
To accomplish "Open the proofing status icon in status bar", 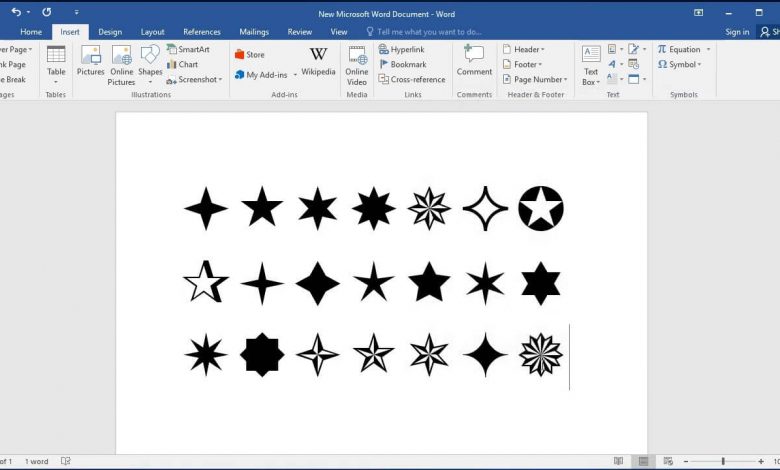I will tap(66, 461).
